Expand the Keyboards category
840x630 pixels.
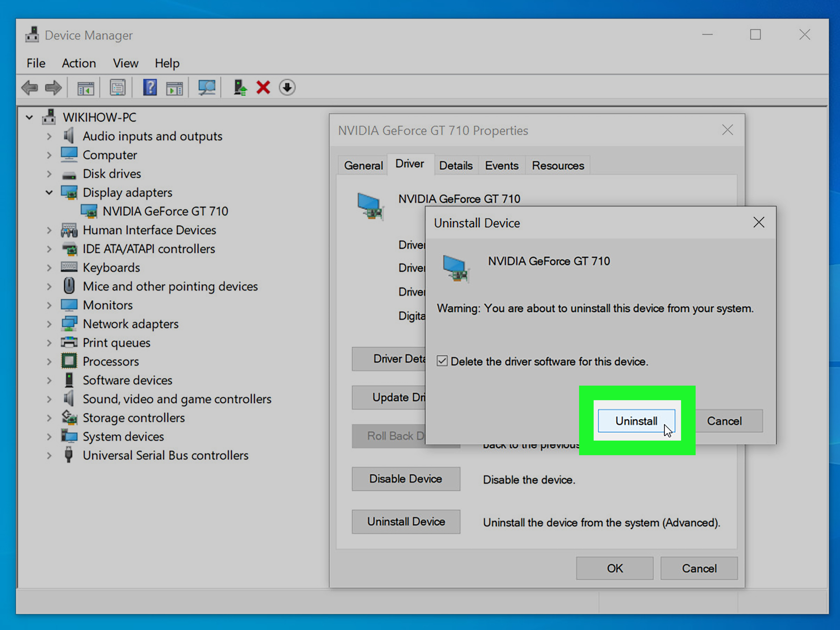[x=49, y=267]
